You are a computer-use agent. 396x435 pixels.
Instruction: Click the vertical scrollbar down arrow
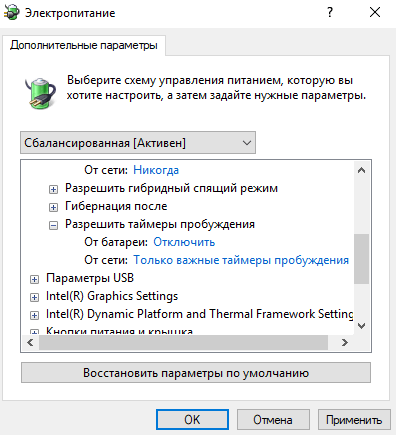(x=362, y=326)
